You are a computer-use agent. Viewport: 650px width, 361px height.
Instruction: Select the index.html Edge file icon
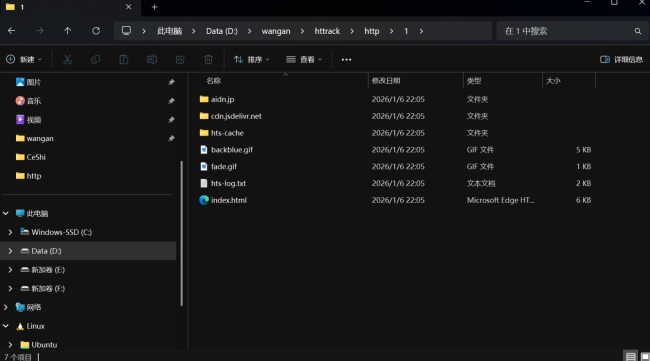(x=204, y=200)
